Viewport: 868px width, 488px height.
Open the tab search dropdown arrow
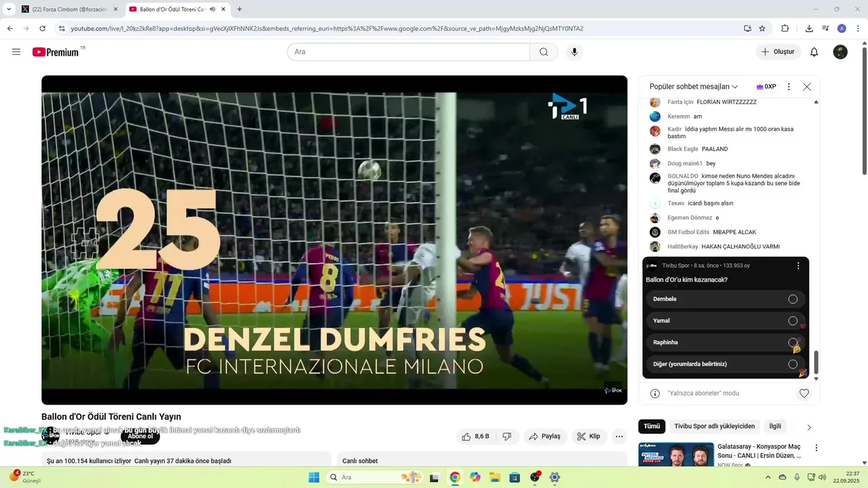coord(7,9)
